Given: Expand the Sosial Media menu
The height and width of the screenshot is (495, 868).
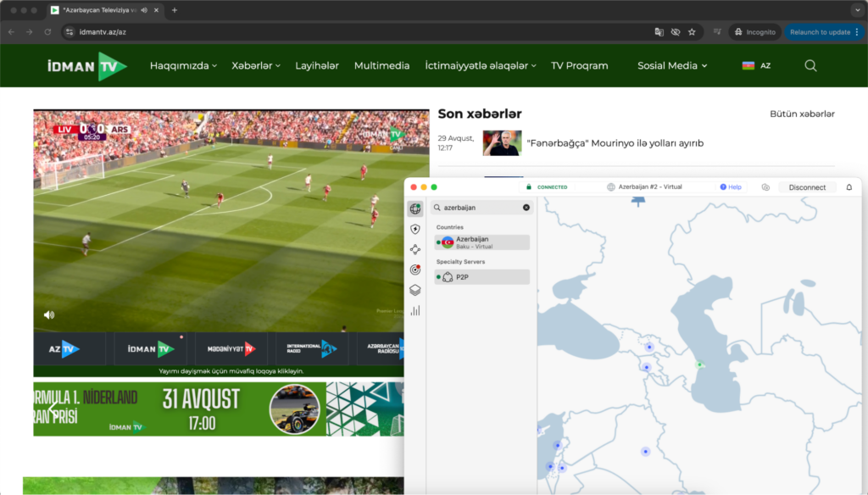Looking at the screenshot, I should tap(672, 66).
